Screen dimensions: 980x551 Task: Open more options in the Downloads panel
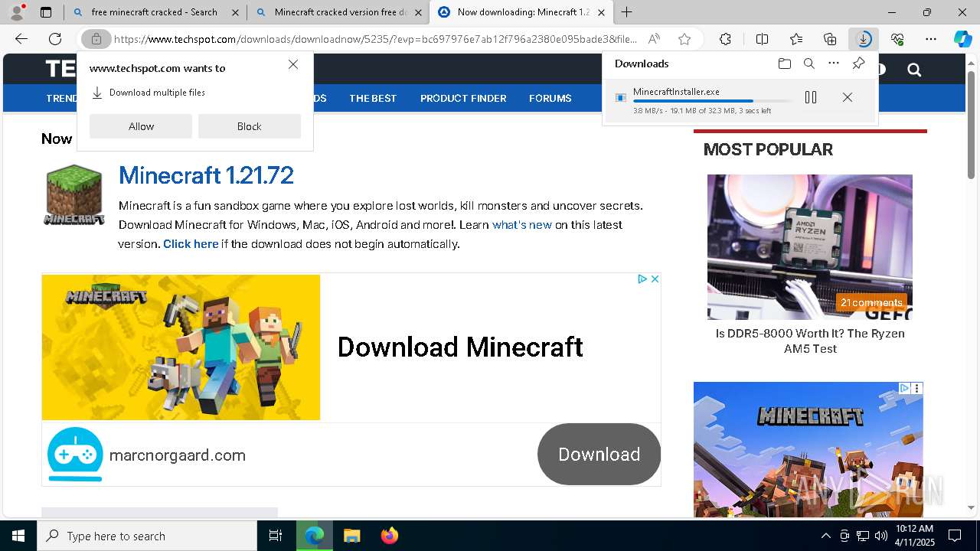point(834,64)
